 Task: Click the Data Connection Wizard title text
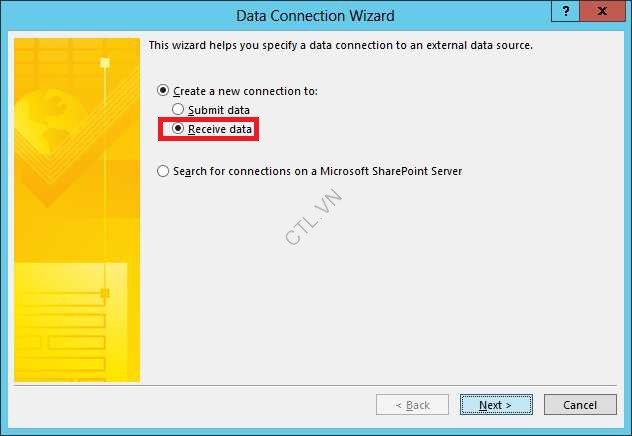click(x=315, y=16)
